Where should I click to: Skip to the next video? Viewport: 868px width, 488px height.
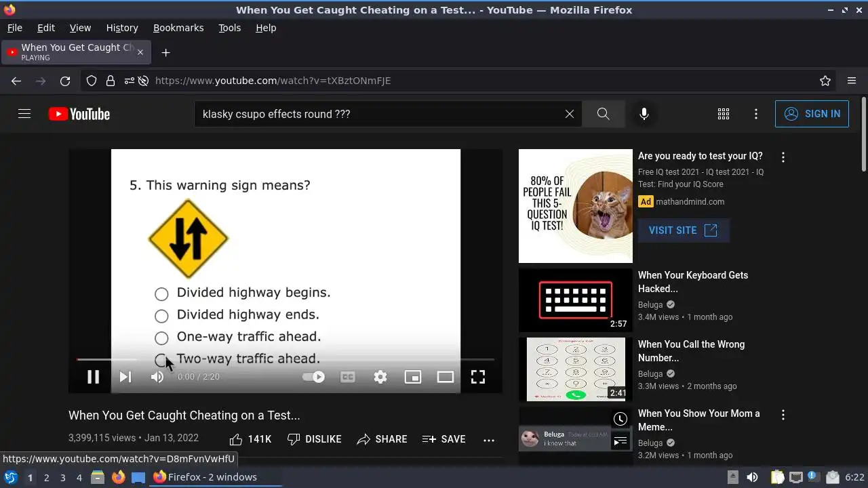pos(125,377)
